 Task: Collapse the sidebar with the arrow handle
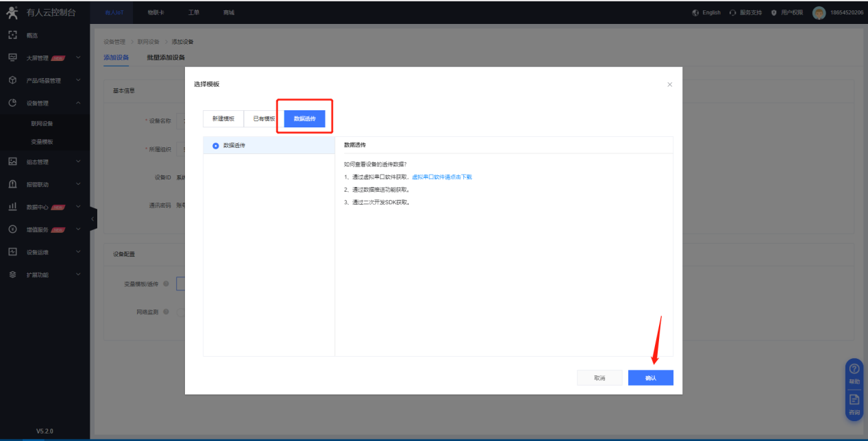click(92, 218)
